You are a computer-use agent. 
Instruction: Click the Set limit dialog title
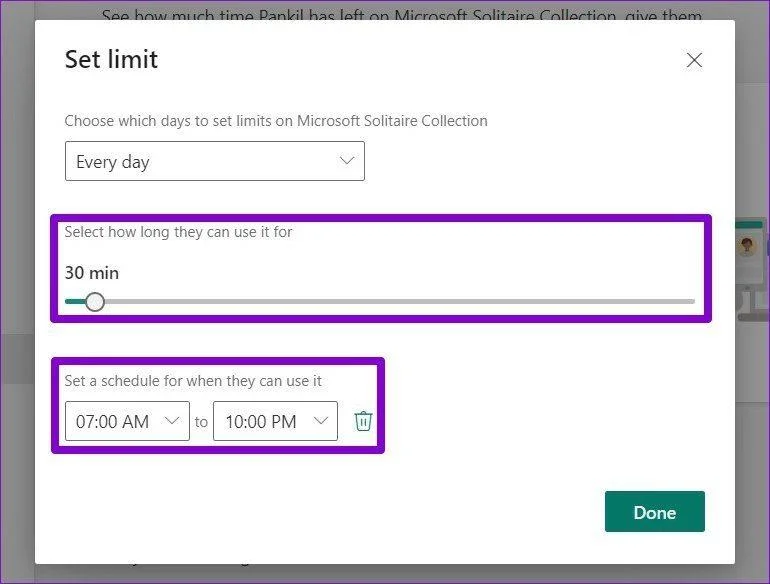click(x=111, y=59)
